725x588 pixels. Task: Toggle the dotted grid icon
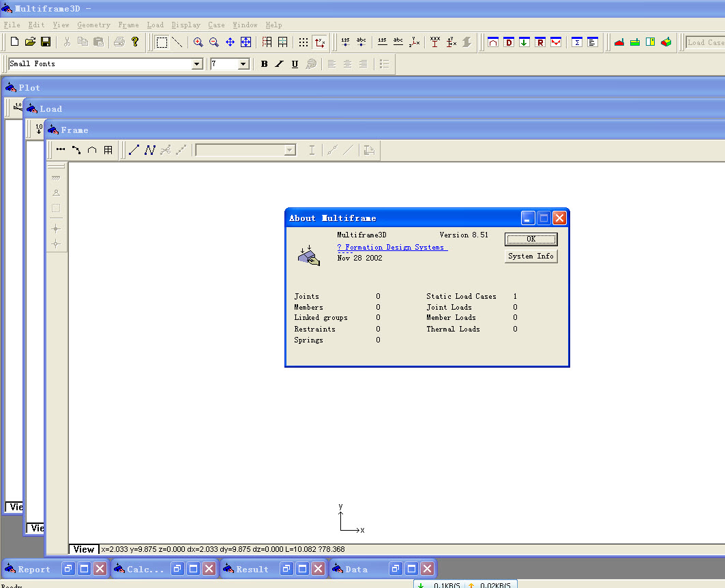304,42
